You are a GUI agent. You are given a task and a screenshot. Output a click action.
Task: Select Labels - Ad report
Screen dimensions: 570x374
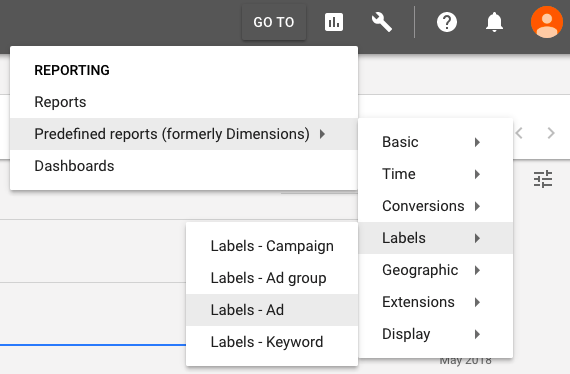click(x=272, y=310)
